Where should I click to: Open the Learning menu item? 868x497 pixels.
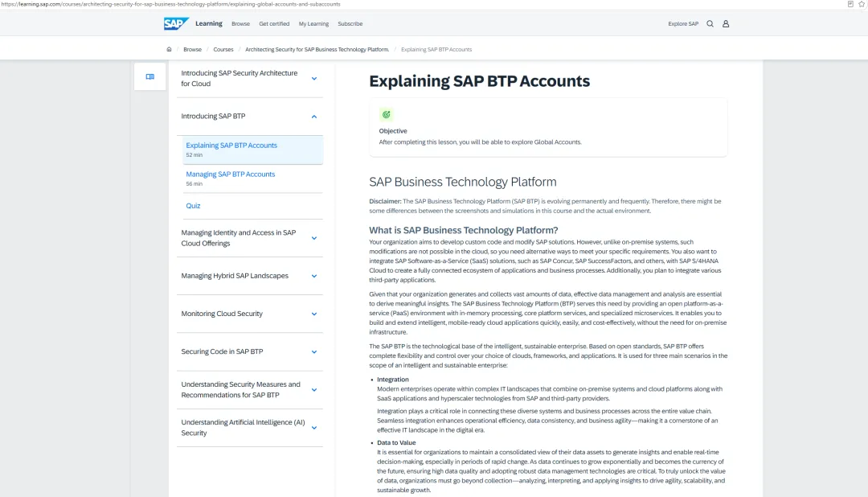tap(209, 24)
